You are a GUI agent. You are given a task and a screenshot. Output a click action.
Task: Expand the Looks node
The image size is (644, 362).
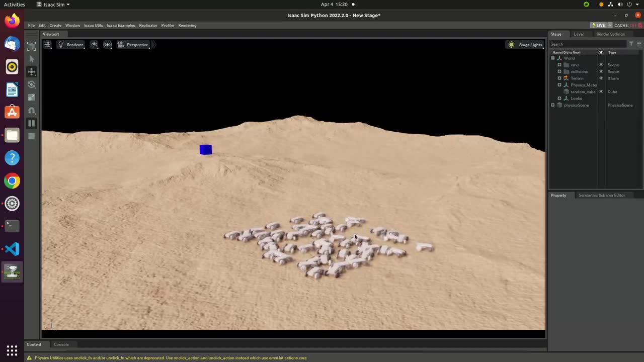[x=559, y=99]
